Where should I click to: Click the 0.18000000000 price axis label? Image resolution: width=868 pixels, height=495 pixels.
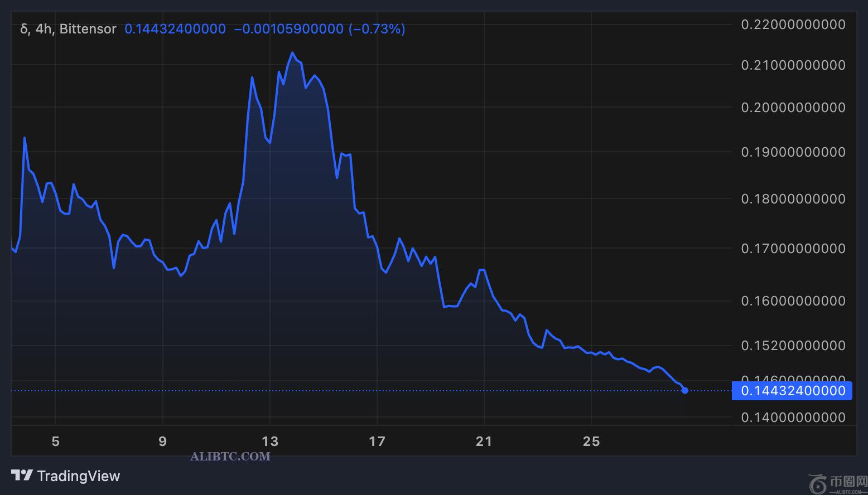point(793,199)
